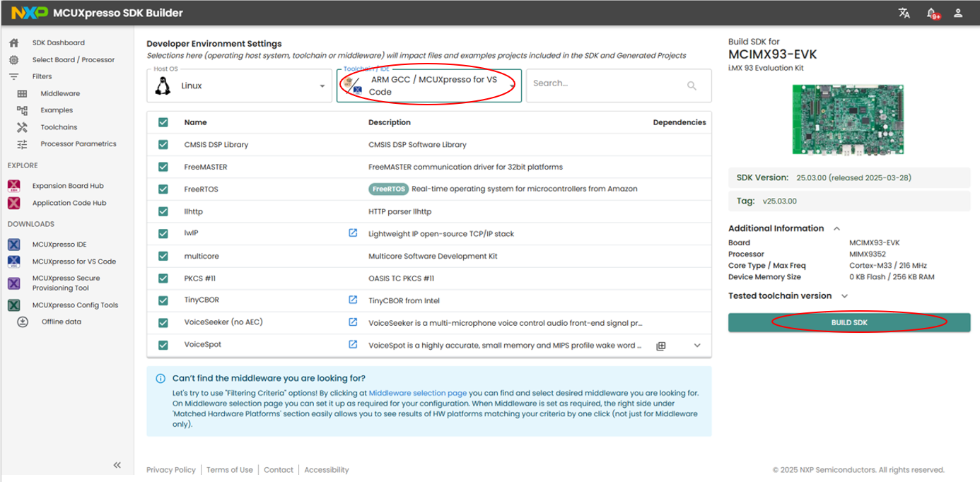Click the MCIMX93-EVK board thumbnail
This screenshot has height=482, width=980.
pyautogui.click(x=849, y=119)
